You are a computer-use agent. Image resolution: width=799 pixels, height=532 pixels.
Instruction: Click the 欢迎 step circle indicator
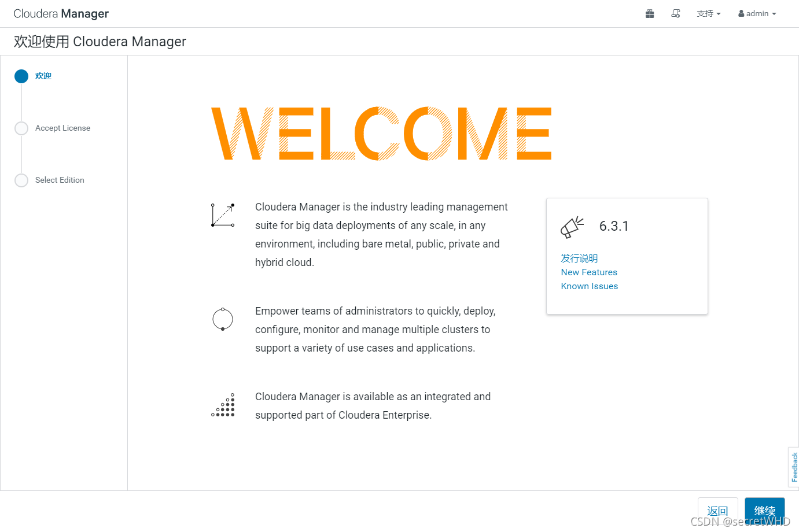[21, 76]
